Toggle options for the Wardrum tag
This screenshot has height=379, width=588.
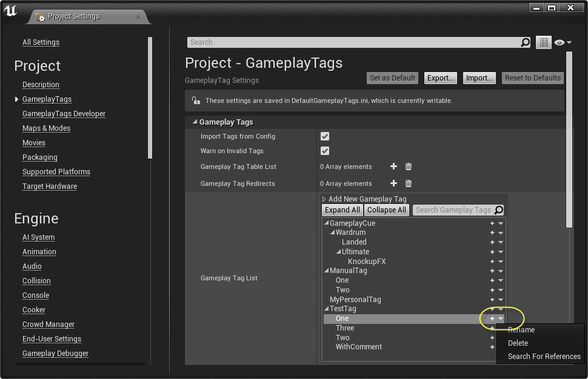click(x=501, y=232)
